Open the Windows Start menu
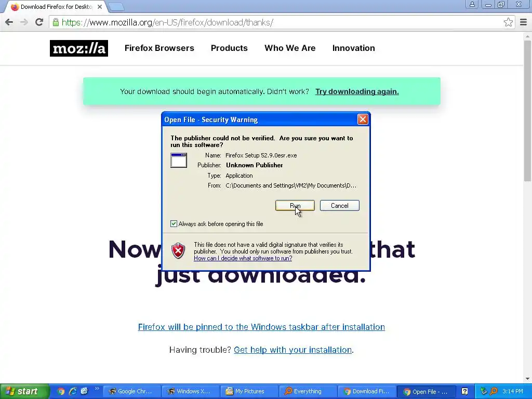This screenshot has width=532, height=399. pos(24,391)
